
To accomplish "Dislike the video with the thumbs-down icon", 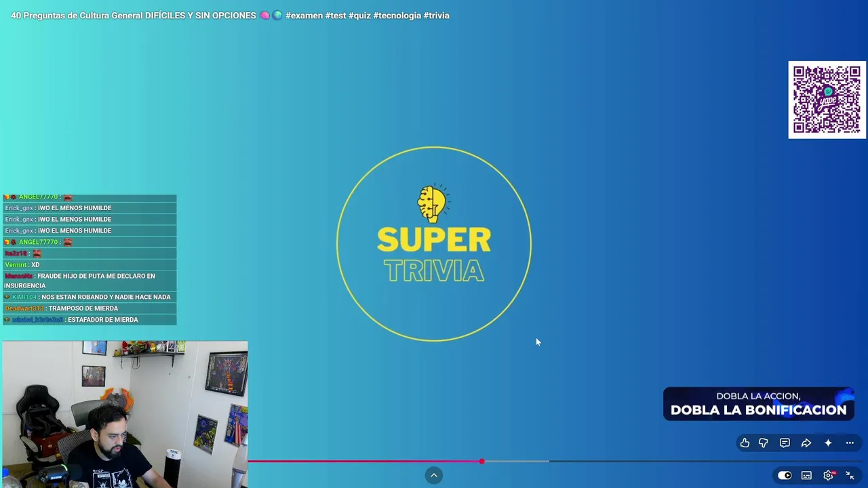I will click(x=764, y=443).
